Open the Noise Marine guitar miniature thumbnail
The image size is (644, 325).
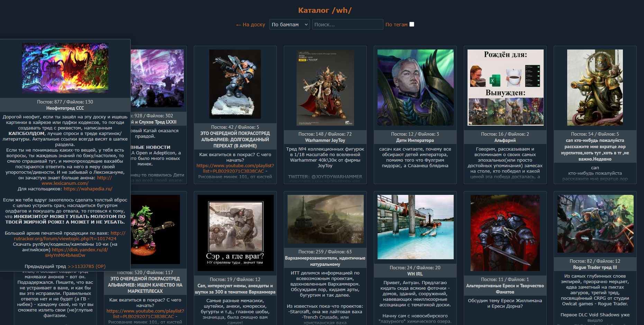coord(155,229)
